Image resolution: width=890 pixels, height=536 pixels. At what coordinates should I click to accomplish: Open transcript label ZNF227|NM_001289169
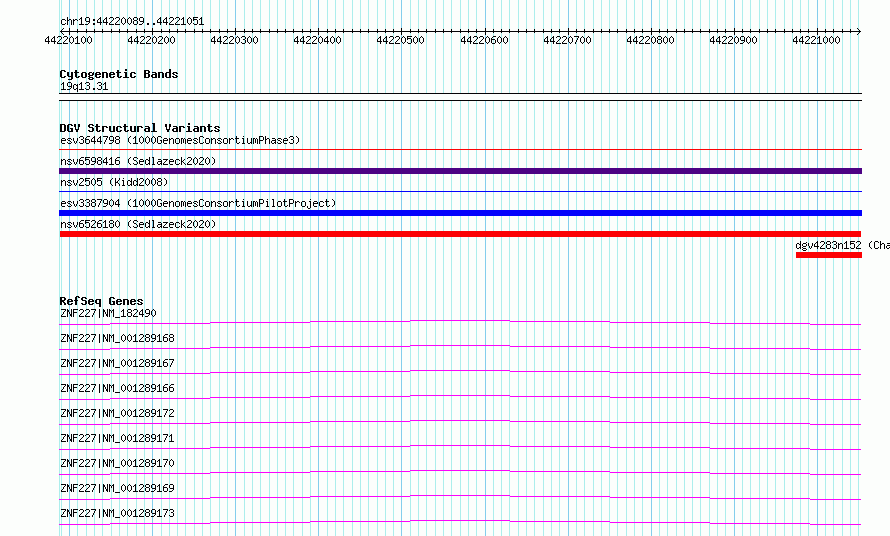point(117,488)
